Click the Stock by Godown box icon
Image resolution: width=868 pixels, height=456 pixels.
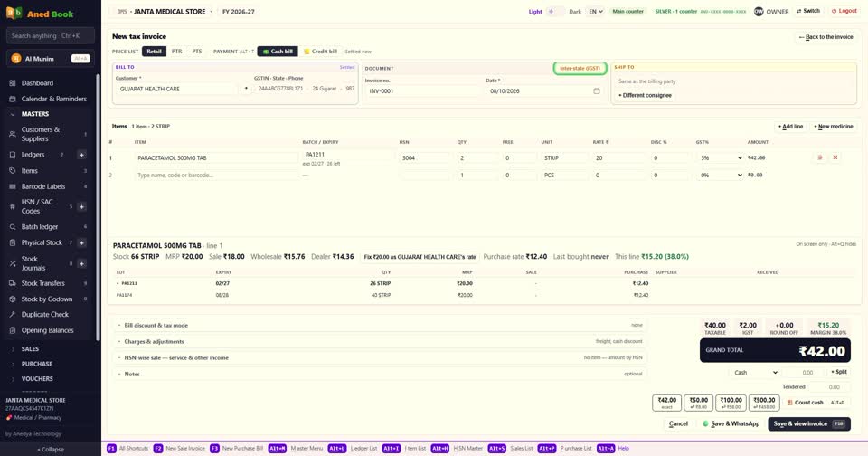(x=12, y=299)
